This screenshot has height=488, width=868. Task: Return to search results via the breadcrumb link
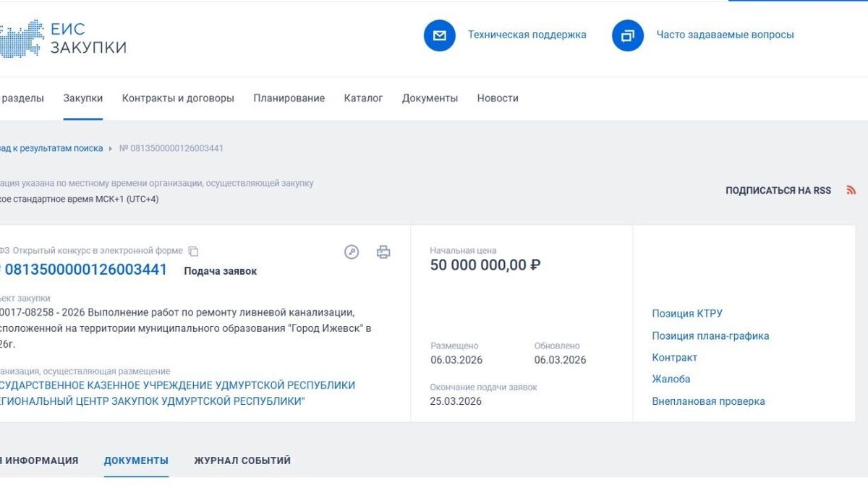pos(51,147)
